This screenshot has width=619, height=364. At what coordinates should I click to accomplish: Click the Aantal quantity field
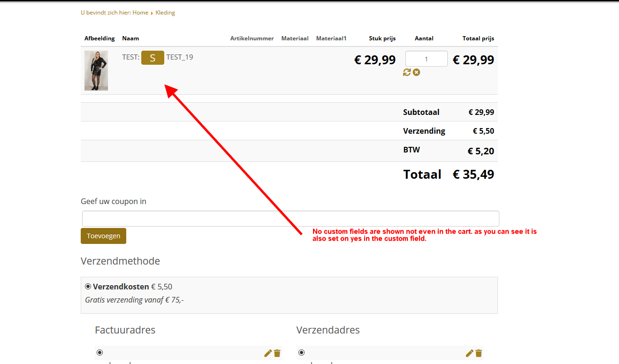click(x=426, y=59)
